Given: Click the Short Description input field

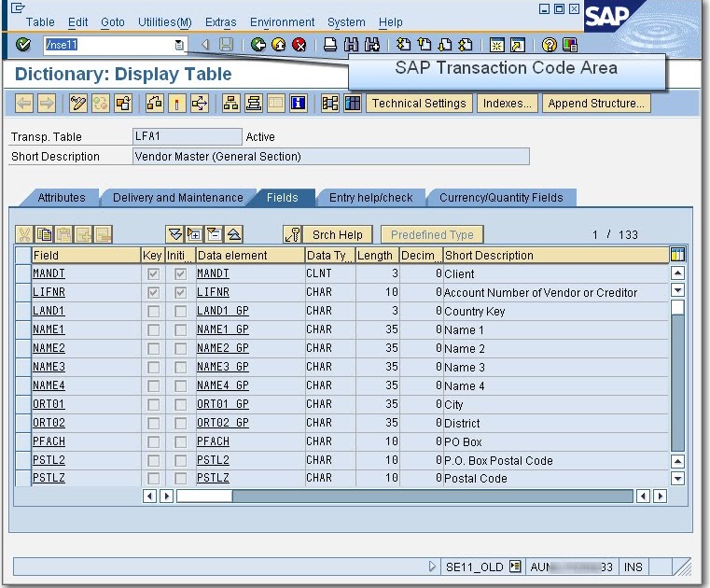Looking at the screenshot, I should click(330, 156).
